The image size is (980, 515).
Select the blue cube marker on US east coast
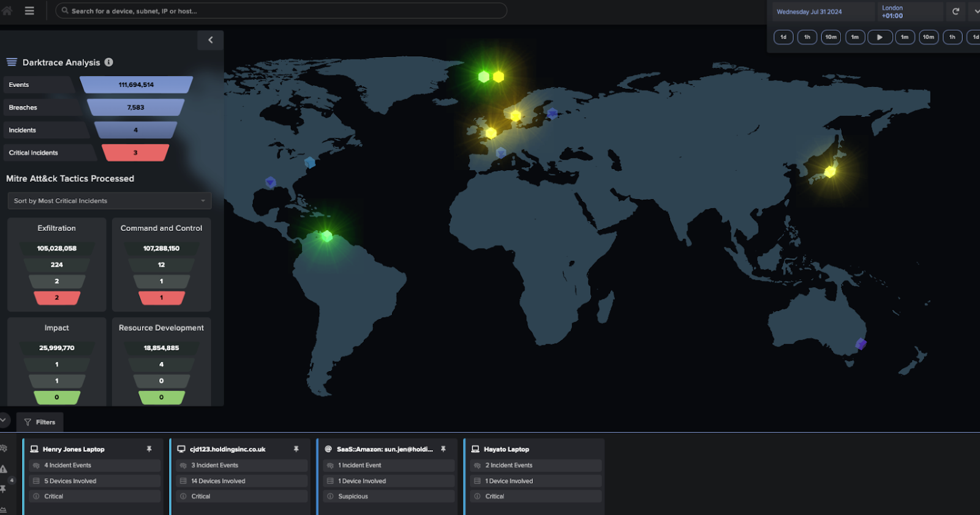[310, 162]
